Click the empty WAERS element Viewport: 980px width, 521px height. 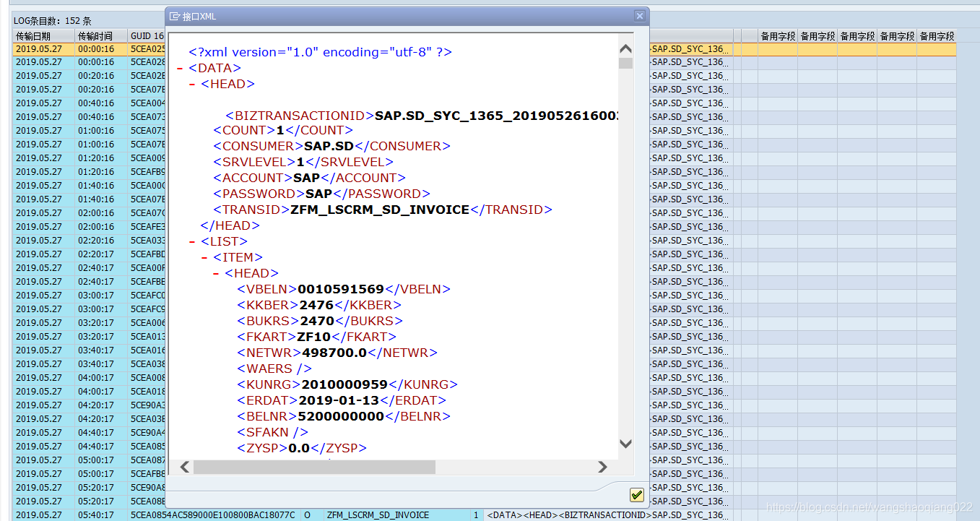click(274, 369)
